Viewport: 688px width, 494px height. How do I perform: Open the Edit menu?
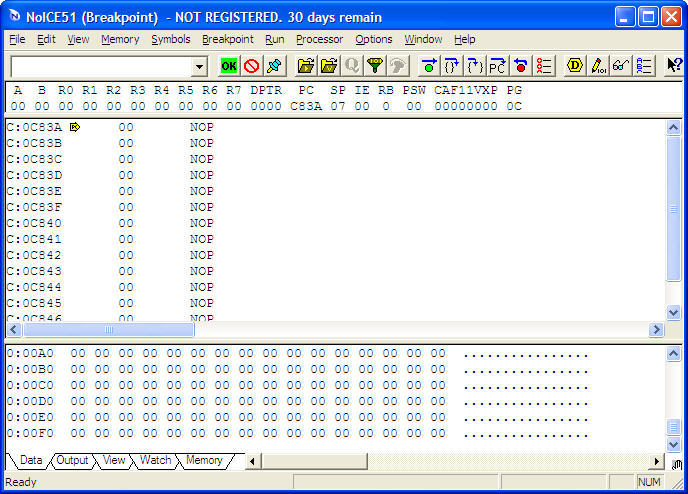click(x=46, y=39)
